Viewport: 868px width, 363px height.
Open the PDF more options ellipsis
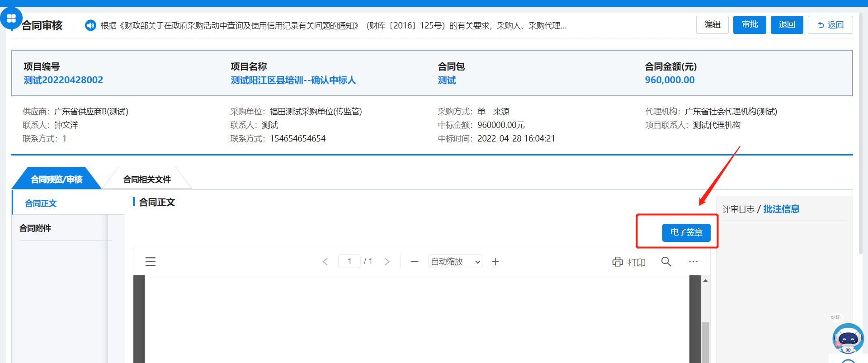(693, 262)
